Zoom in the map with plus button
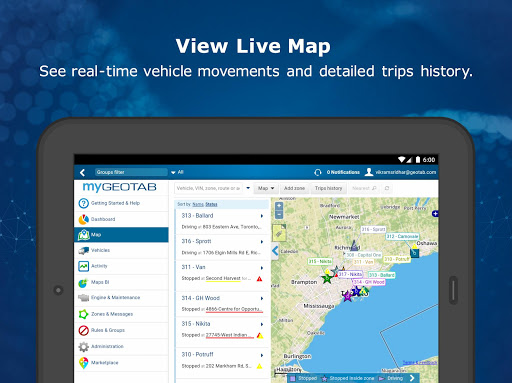The height and width of the screenshot is (383, 512). click(279, 206)
